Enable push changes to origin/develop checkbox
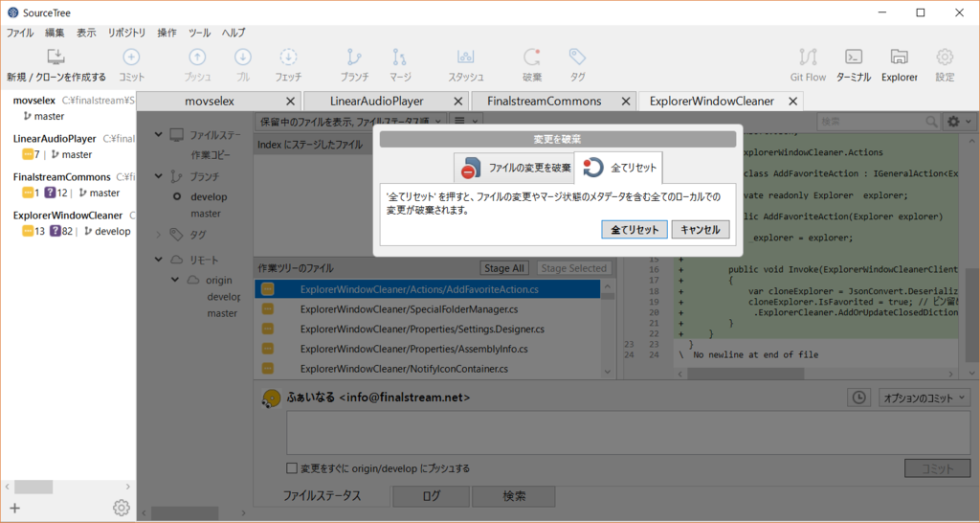This screenshot has height=523, width=980. (291, 468)
